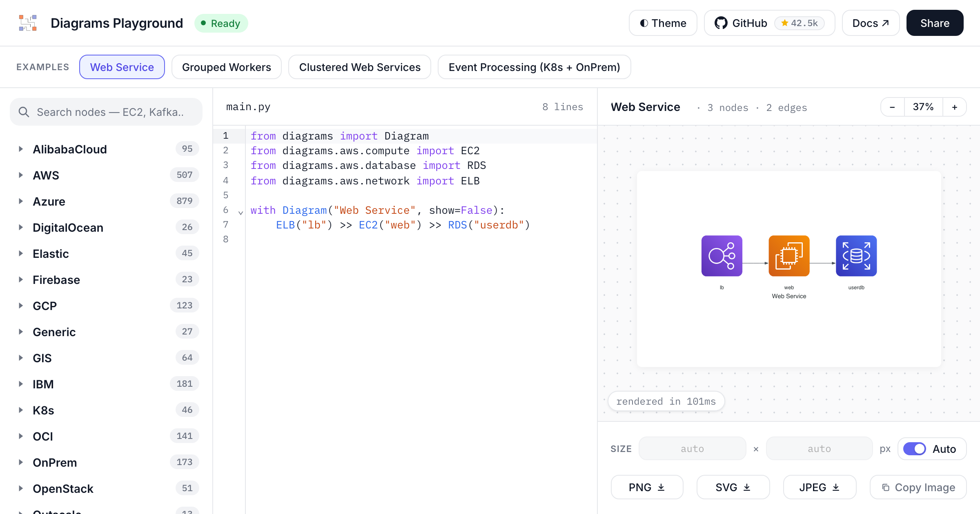Click the JPEG download arrow icon
Viewport: 980px width, 514px height.
click(x=836, y=487)
